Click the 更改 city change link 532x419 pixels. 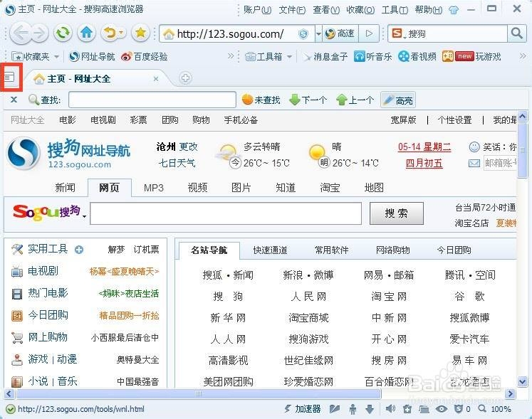tap(188, 147)
